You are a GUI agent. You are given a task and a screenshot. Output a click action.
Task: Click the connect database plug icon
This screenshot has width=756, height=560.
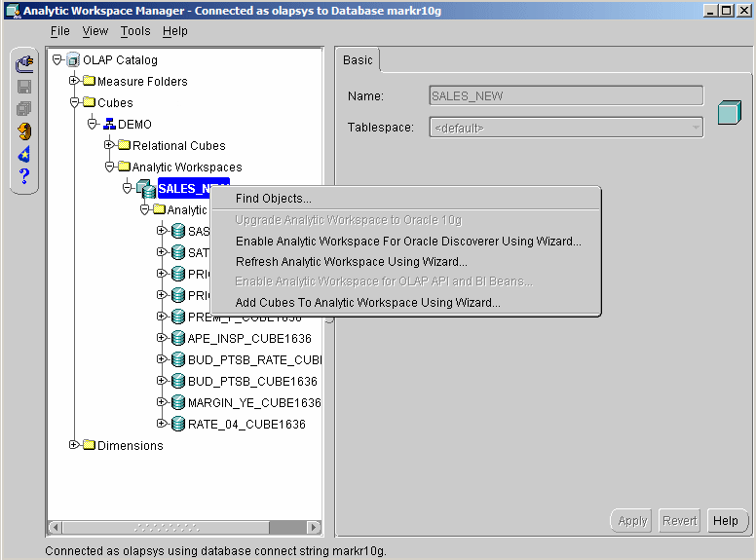tap(24, 63)
